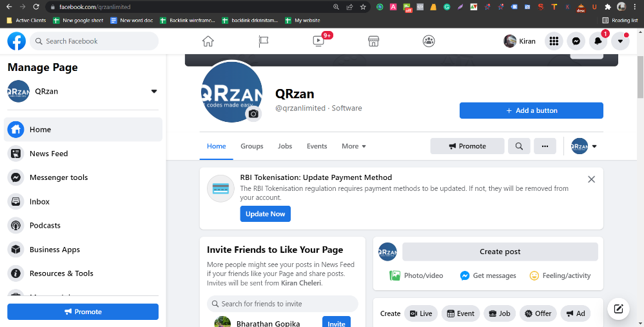
Task: Click the share icon in address bar
Action: pos(349,7)
